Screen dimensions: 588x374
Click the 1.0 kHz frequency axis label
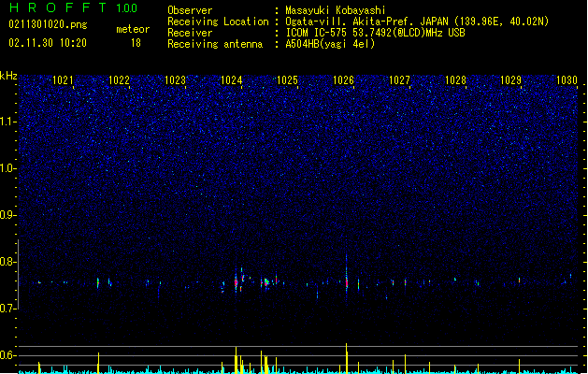(8, 168)
